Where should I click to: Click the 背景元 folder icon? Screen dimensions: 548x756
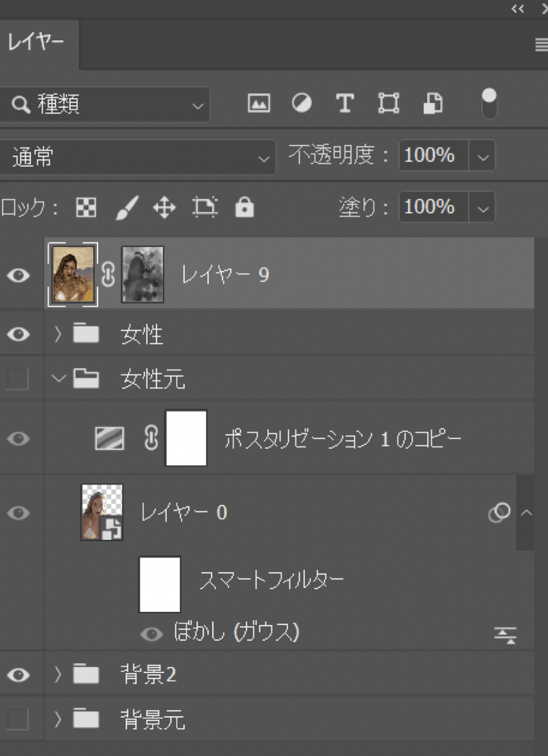click(86, 719)
